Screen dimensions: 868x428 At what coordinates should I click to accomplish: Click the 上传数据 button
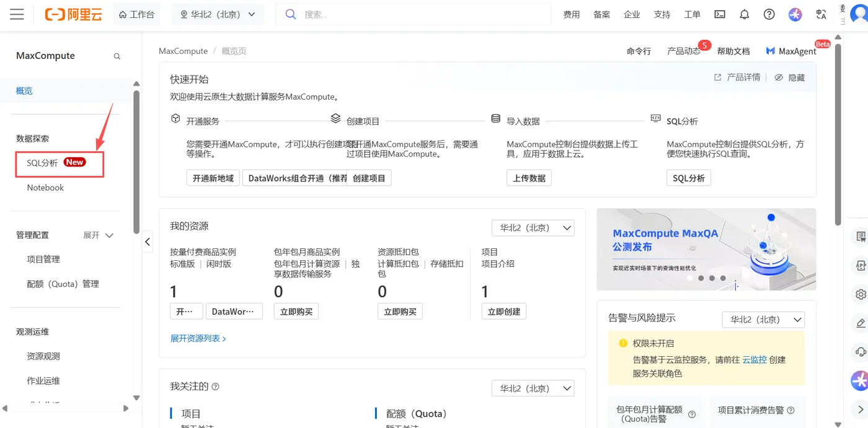[x=529, y=178]
